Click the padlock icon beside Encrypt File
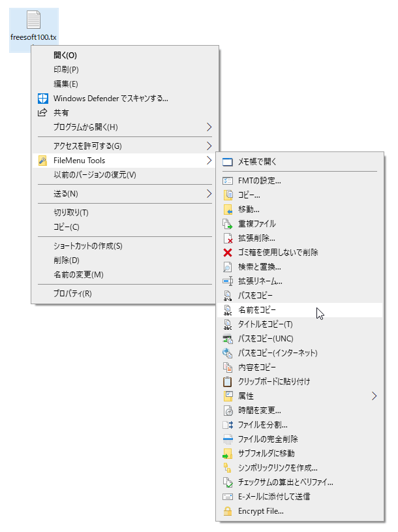The image size is (398, 532). (226, 511)
